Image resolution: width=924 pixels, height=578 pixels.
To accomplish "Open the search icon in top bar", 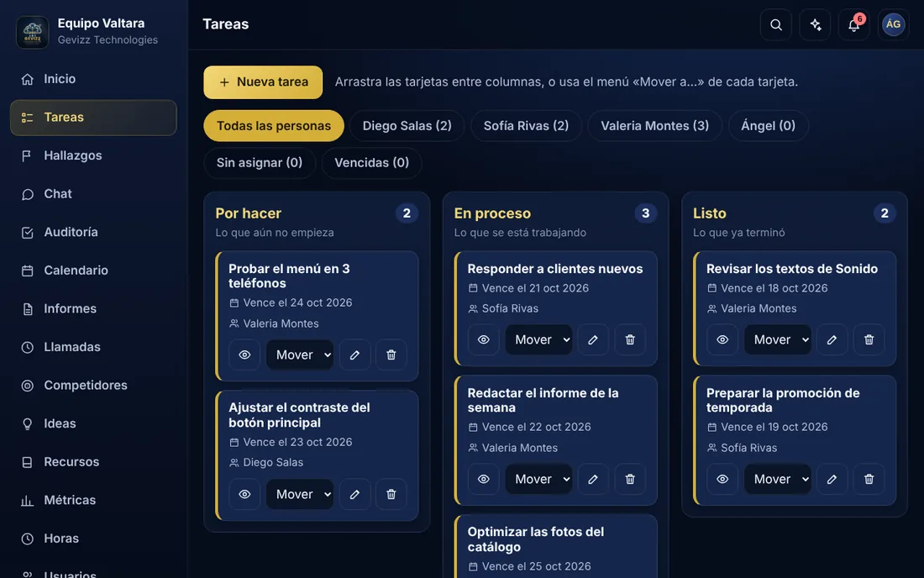I will click(x=775, y=24).
